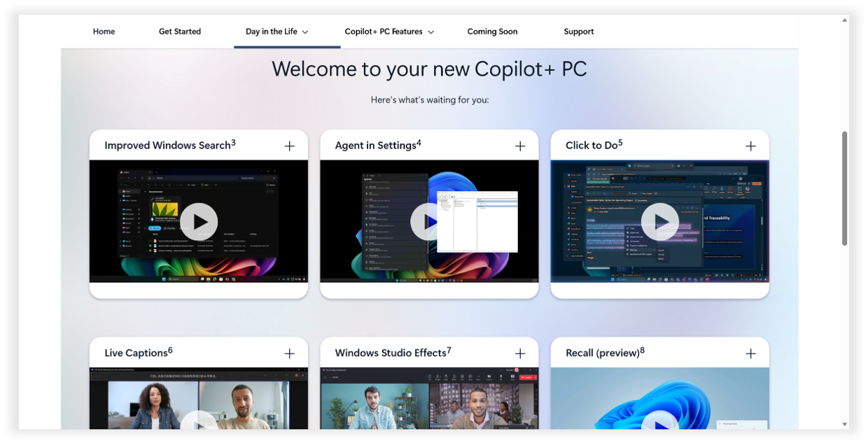Open the Support nav item

click(579, 32)
